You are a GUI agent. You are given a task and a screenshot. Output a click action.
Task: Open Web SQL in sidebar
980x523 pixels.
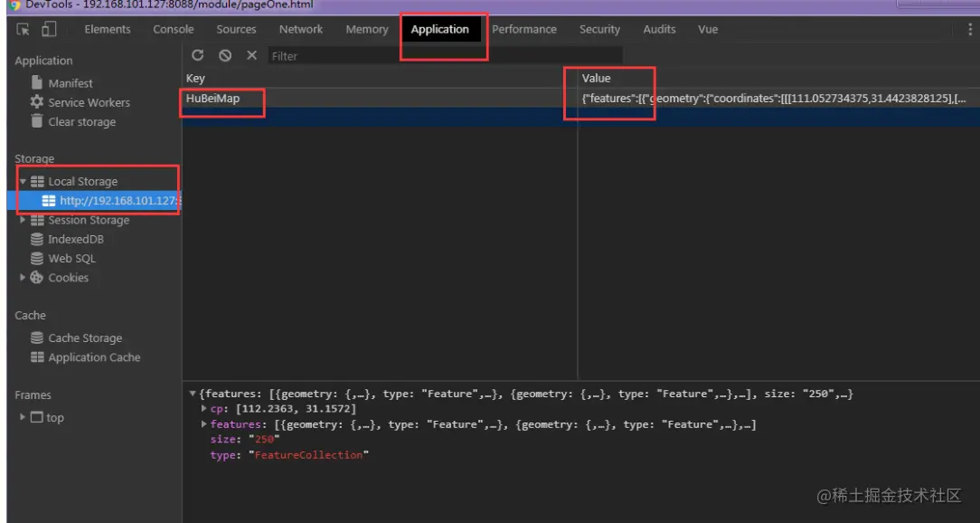72,259
